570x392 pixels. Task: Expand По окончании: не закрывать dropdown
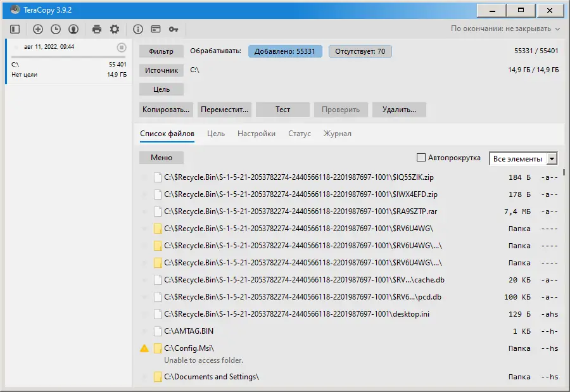(x=505, y=28)
